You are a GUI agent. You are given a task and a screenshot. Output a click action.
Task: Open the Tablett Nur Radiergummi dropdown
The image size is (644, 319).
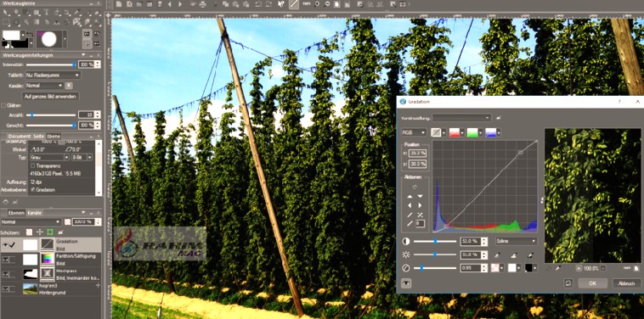coord(53,76)
